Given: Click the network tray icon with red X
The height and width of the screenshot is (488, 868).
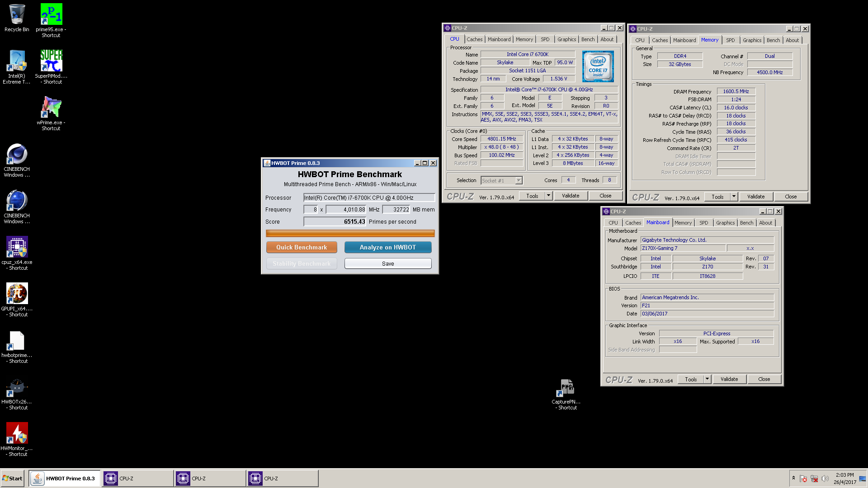Looking at the screenshot, I should tap(814, 479).
